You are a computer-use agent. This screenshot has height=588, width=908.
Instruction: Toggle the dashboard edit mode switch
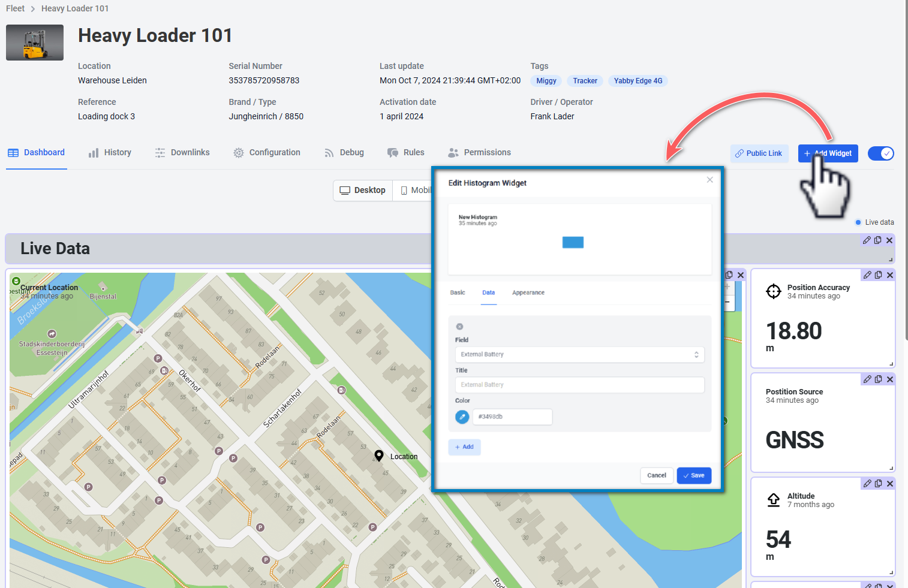pos(881,153)
